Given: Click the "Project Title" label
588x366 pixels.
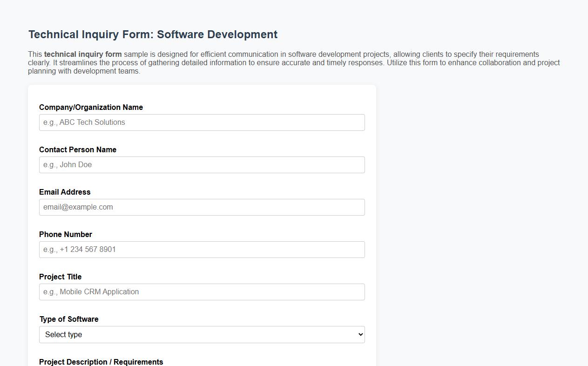Looking at the screenshot, I should point(60,277).
